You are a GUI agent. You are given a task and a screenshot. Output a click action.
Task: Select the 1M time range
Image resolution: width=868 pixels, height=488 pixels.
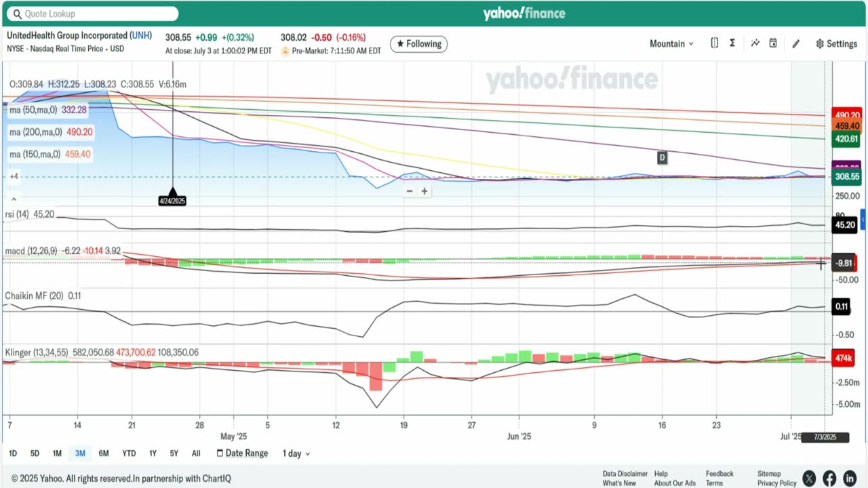coord(57,453)
